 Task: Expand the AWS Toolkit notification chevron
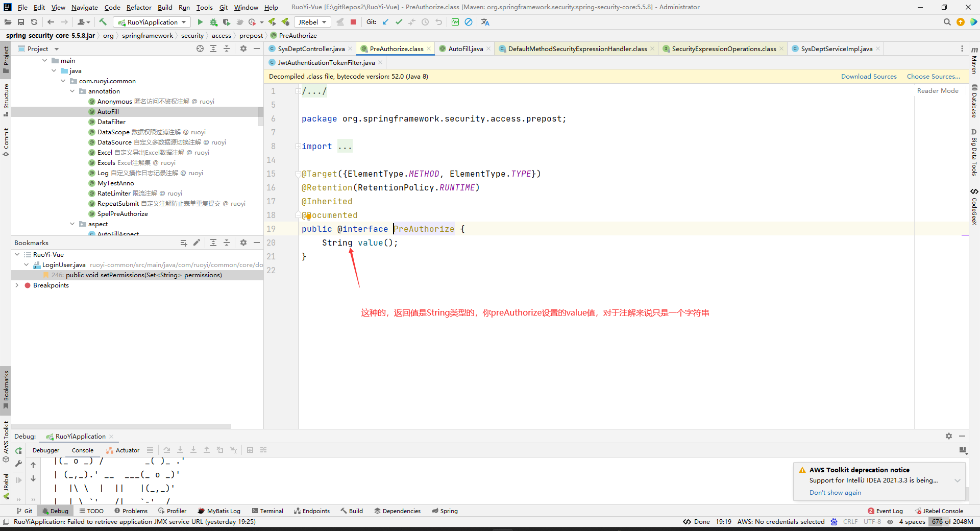pos(958,480)
